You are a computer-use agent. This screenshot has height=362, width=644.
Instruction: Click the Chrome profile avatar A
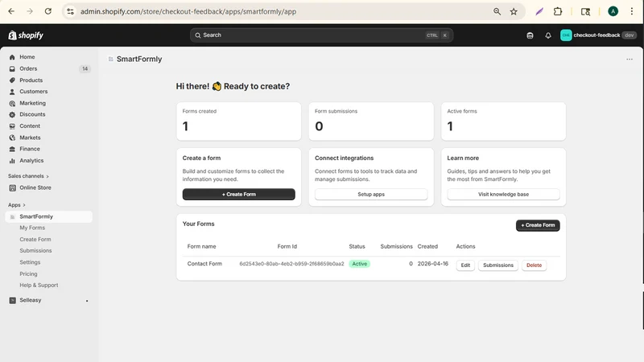[613, 11]
